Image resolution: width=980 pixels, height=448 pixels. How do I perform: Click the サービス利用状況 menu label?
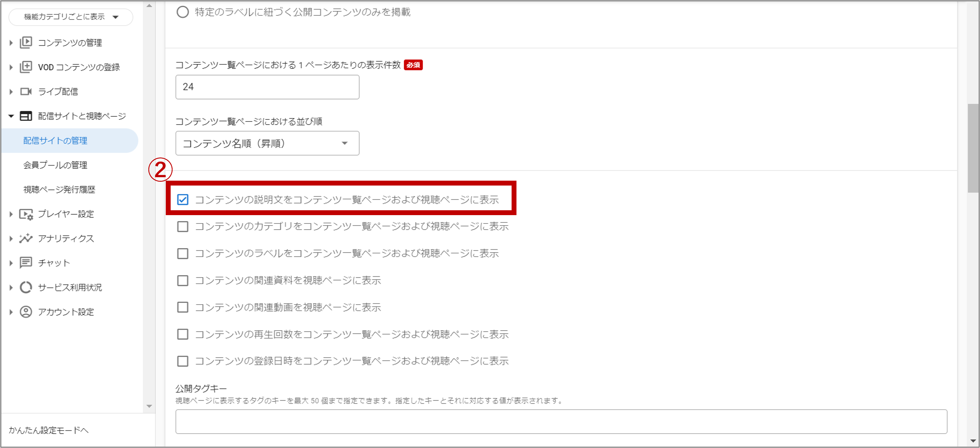pos(70,288)
